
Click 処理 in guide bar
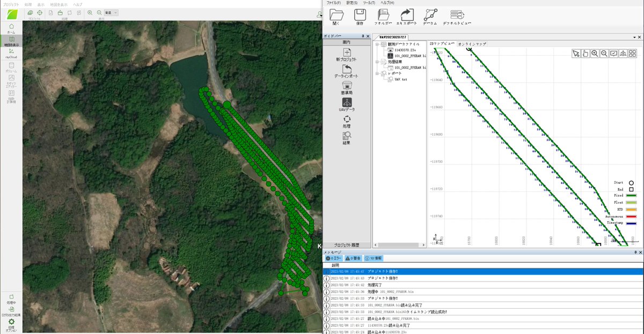tap(346, 122)
